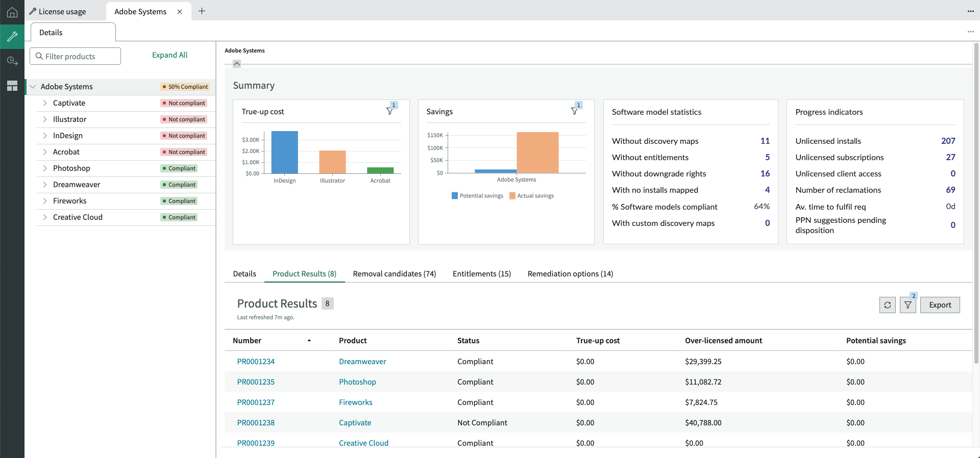Expand the Dreamweaver tree node
980x458 pixels.
pyautogui.click(x=45, y=185)
